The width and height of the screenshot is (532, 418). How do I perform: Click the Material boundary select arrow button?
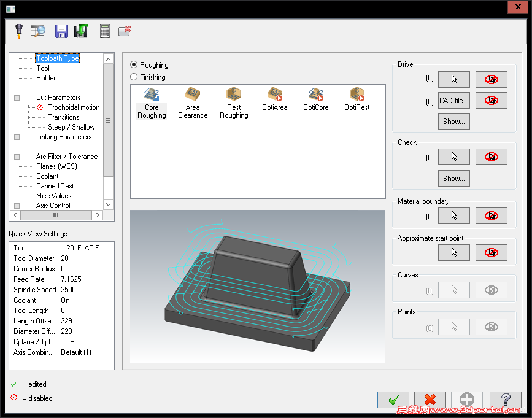click(454, 216)
